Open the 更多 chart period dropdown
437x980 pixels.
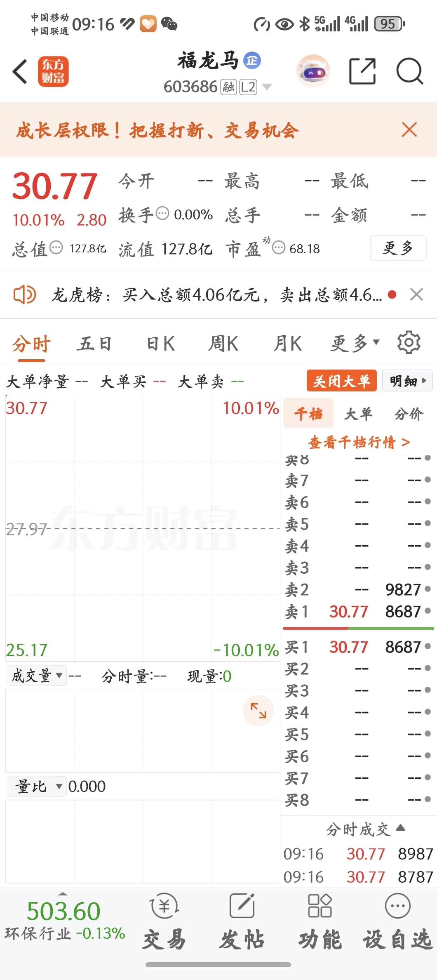click(355, 343)
